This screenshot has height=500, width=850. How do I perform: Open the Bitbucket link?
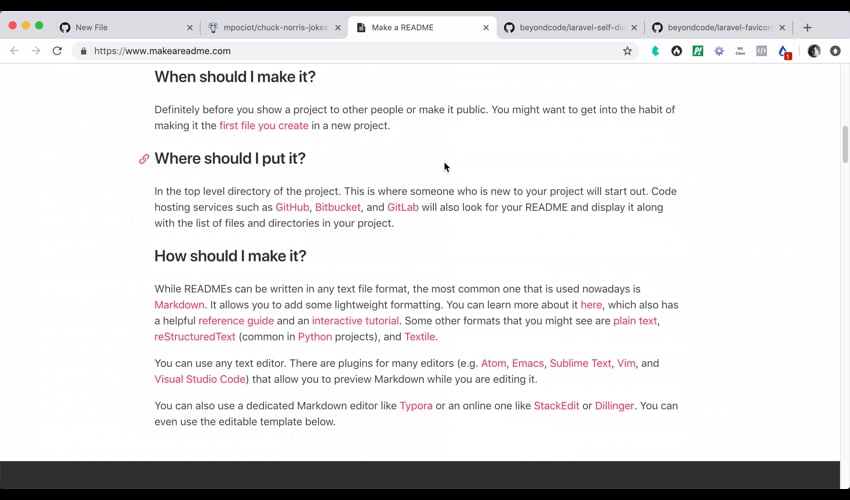click(337, 207)
